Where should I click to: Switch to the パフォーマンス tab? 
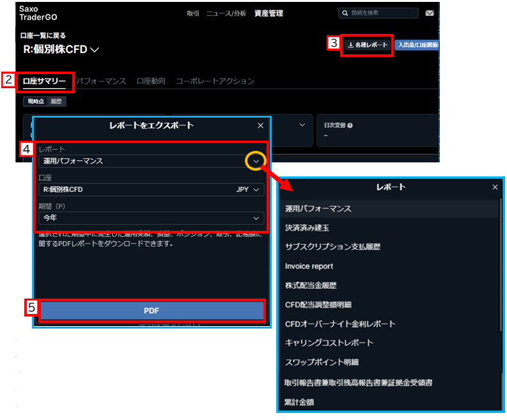point(101,81)
